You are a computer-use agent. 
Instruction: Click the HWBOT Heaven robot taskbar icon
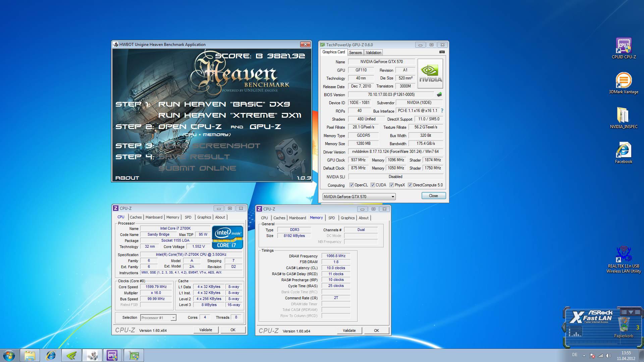coord(92,355)
